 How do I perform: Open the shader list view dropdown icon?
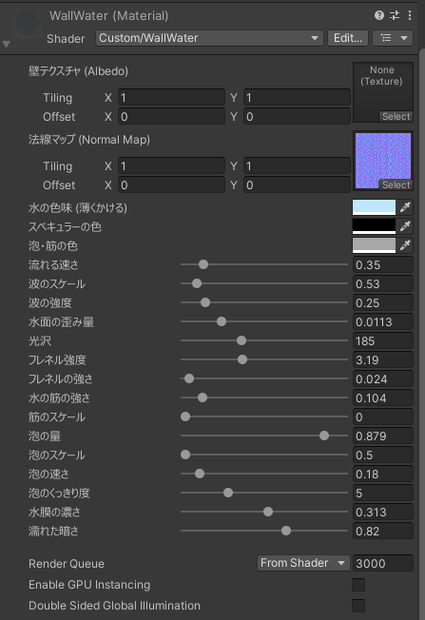[x=393, y=38]
